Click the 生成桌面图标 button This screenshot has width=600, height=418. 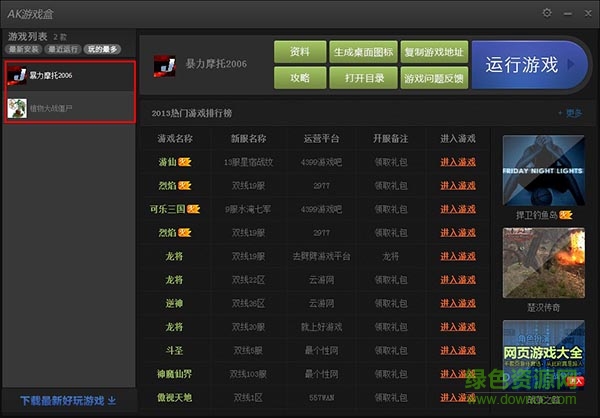point(363,52)
